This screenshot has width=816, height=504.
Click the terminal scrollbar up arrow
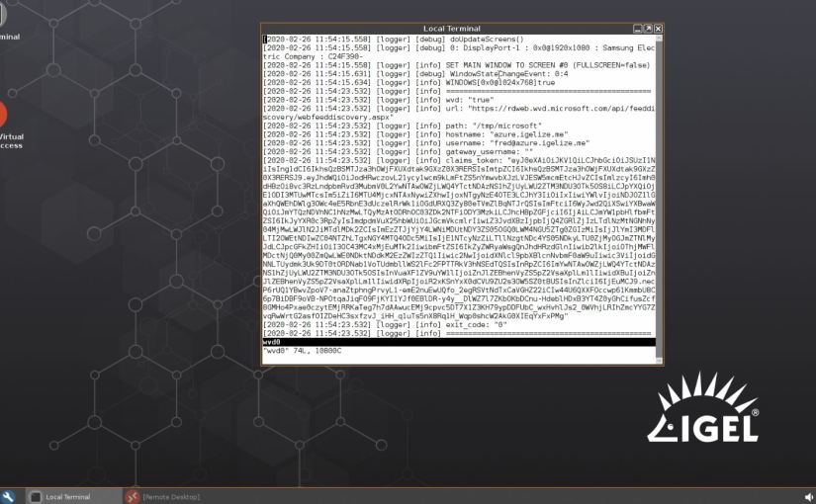click(x=659, y=38)
